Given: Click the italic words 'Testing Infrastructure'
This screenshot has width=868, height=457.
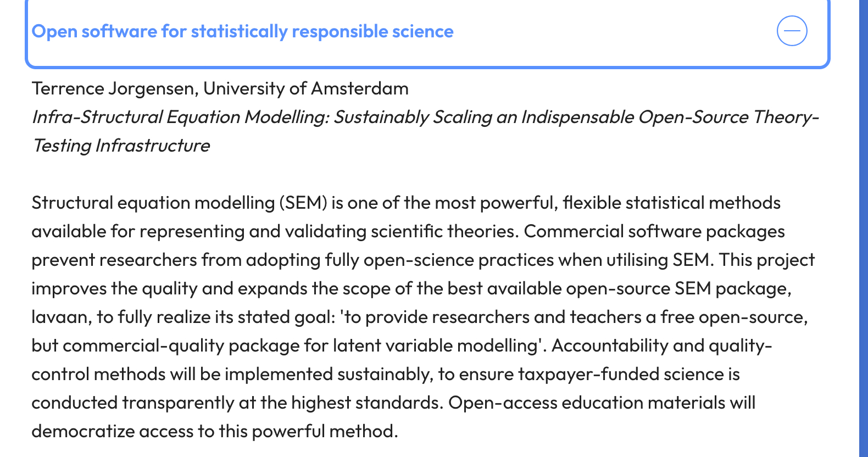Looking at the screenshot, I should tap(121, 146).
